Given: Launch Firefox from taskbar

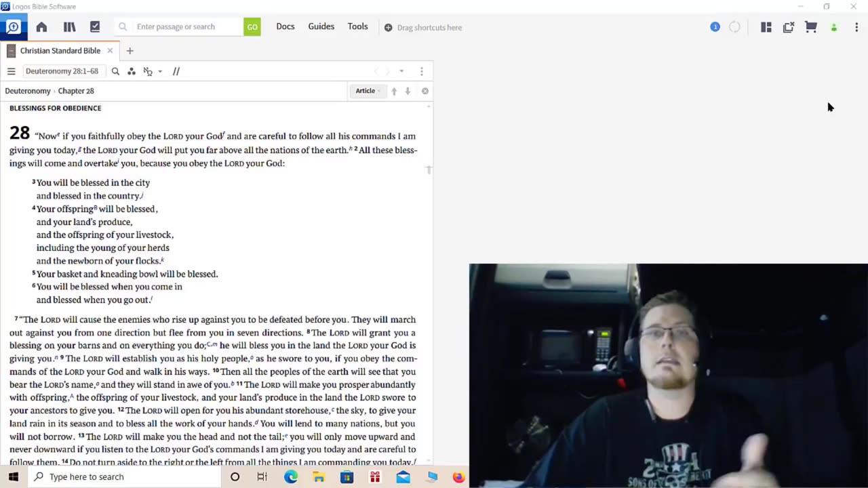Looking at the screenshot, I should [459, 476].
